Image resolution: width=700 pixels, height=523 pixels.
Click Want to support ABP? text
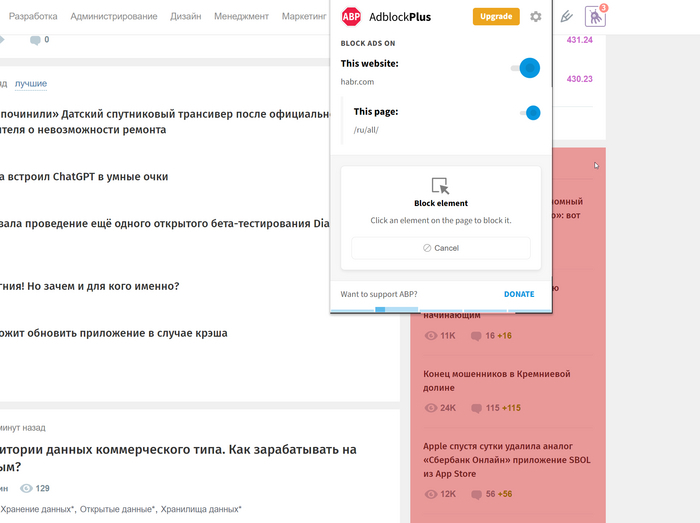pyautogui.click(x=379, y=294)
